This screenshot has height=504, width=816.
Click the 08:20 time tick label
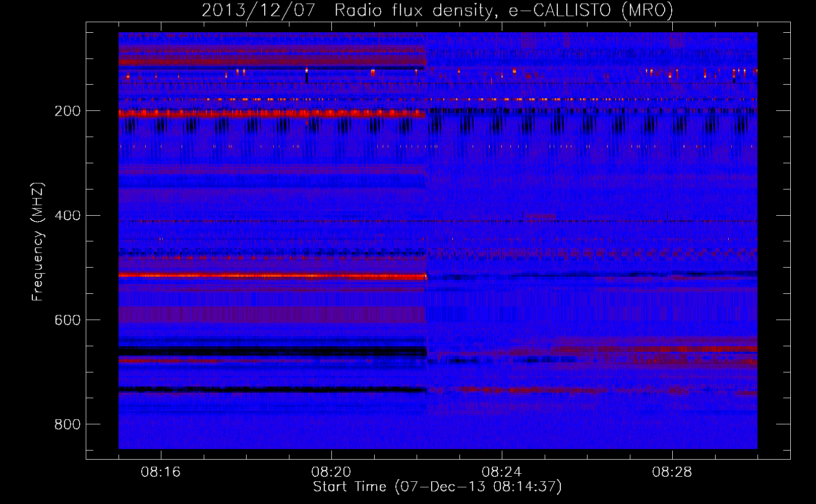click(331, 472)
